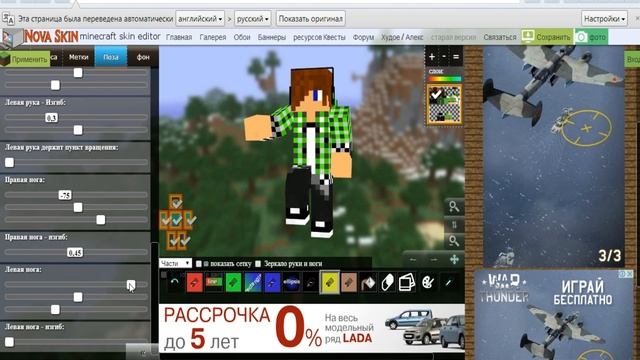Click the 'Сохранить' save button

547,37
